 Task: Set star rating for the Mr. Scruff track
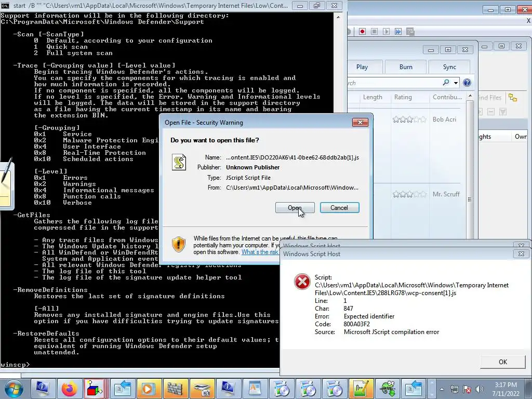[409, 194]
